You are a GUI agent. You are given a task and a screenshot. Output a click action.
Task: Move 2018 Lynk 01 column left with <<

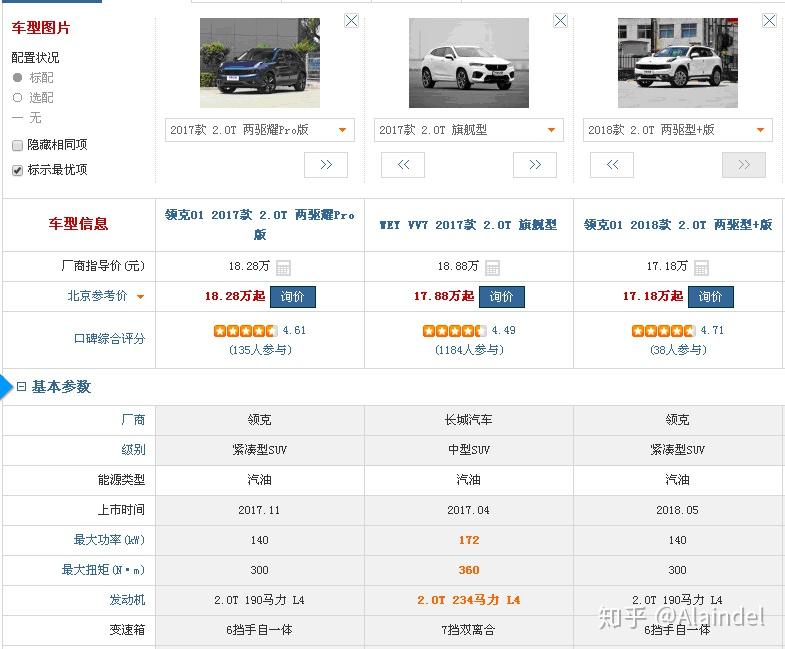(612, 165)
